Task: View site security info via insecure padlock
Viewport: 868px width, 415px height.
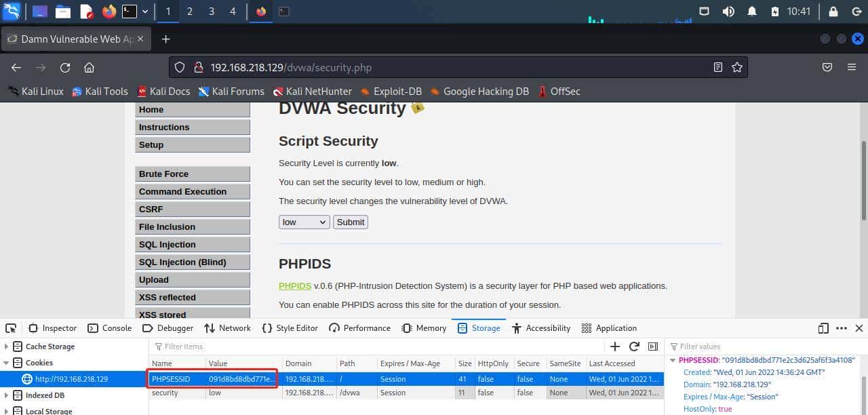Action: pos(198,67)
